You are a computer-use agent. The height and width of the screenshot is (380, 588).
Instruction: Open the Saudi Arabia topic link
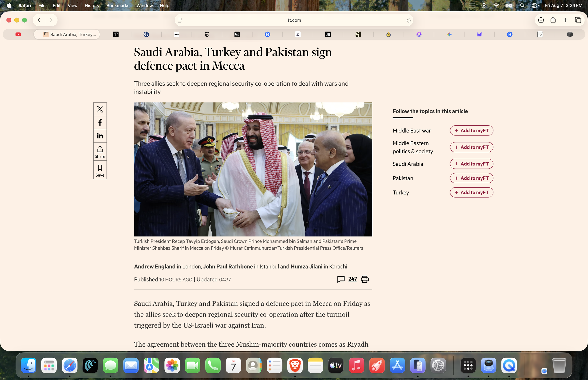point(408,164)
